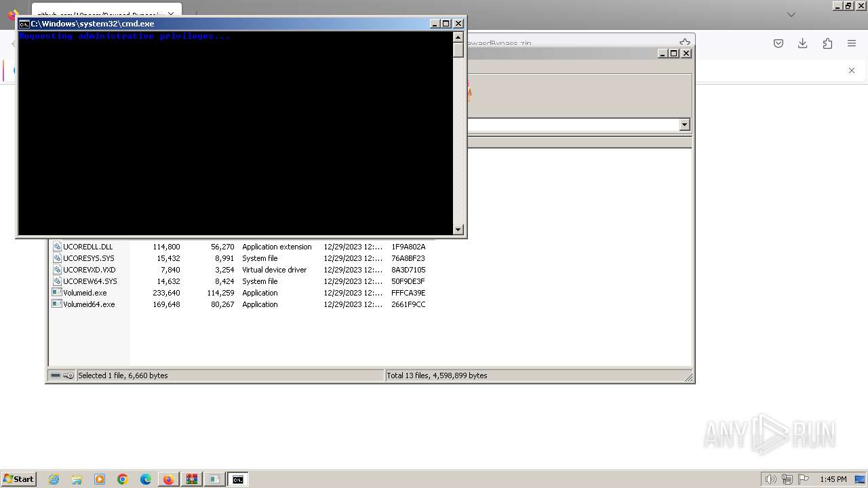Open Firefox Save to Pocket icon
This screenshot has height=488, width=868.
[x=778, y=43]
